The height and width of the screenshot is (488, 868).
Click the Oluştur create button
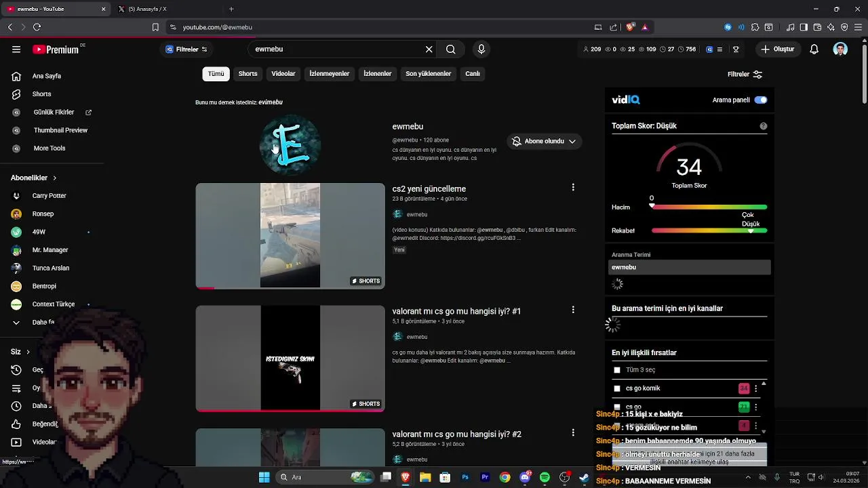click(778, 49)
